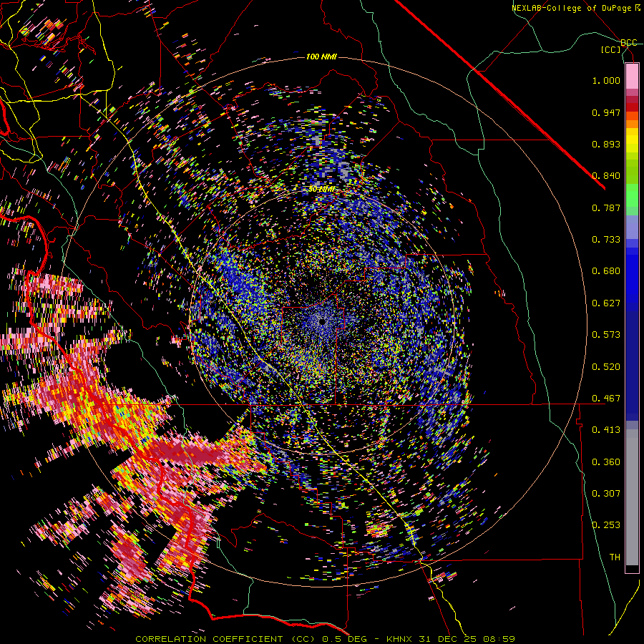Click the 50 NMI range ring label
This screenshot has height=644, width=644.
tap(321, 190)
